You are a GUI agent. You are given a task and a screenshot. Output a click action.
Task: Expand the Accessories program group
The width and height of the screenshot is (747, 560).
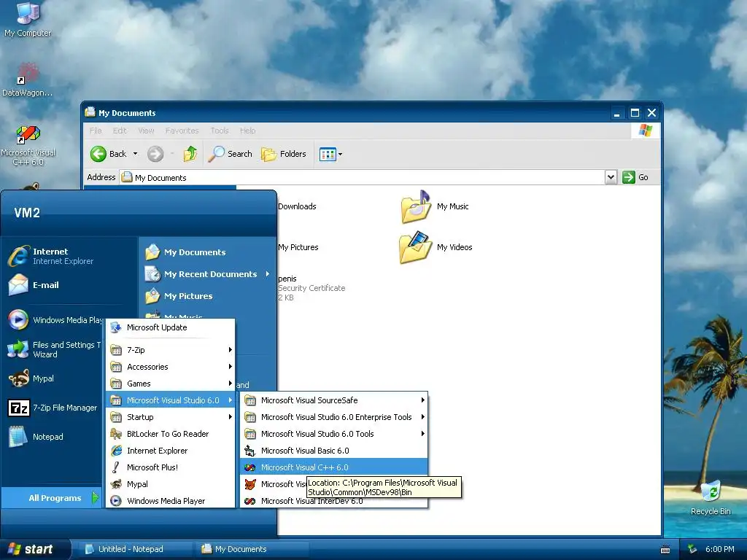click(171, 367)
